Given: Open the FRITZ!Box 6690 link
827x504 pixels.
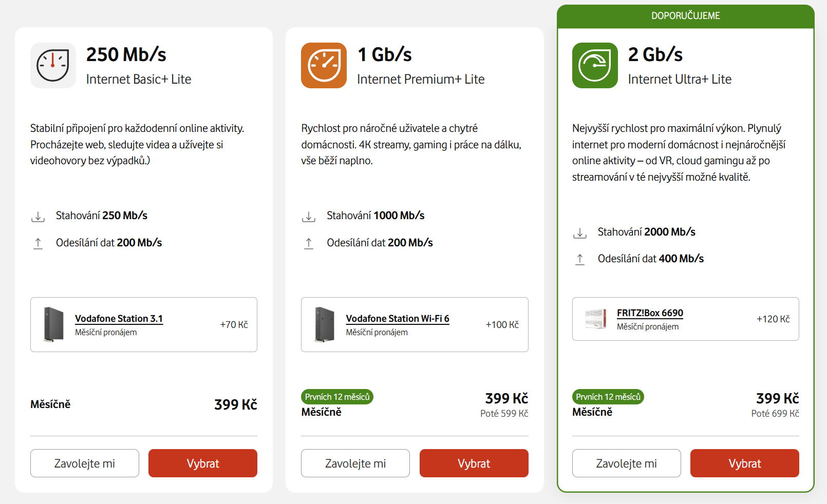Looking at the screenshot, I should tap(650, 313).
